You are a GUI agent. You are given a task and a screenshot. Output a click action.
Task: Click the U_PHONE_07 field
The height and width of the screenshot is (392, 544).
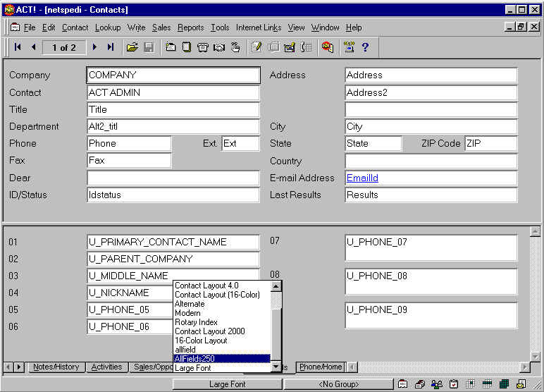431,248
